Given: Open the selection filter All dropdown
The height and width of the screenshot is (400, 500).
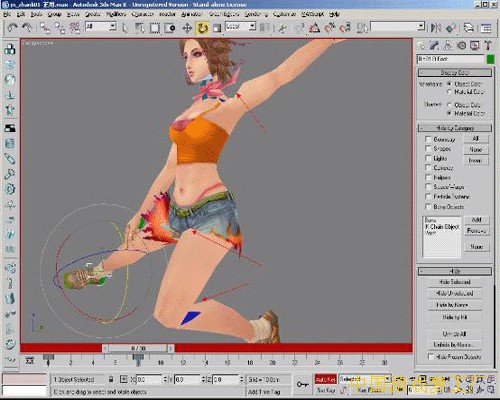Looking at the screenshot, I should [x=101, y=27].
